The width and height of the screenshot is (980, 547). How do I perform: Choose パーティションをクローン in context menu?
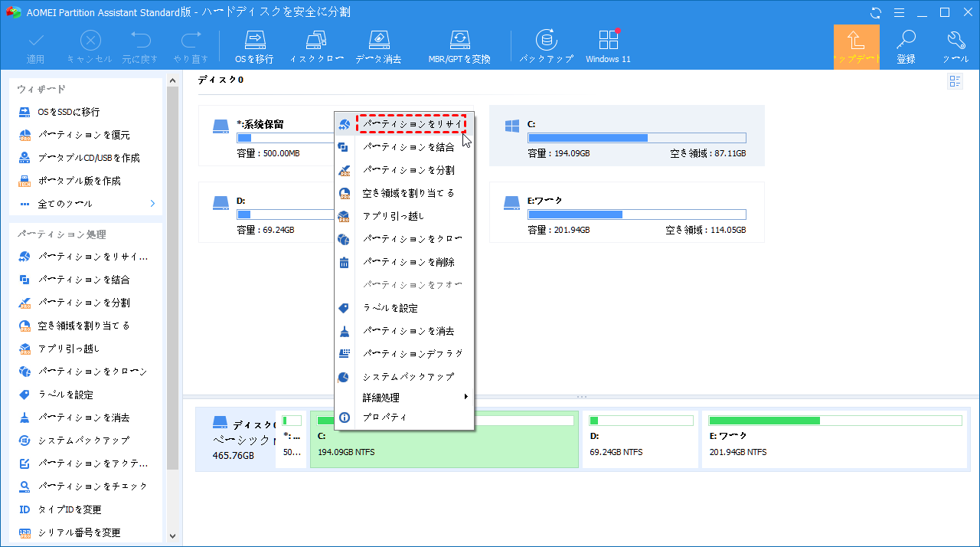pyautogui.click(x=404, y=239)
